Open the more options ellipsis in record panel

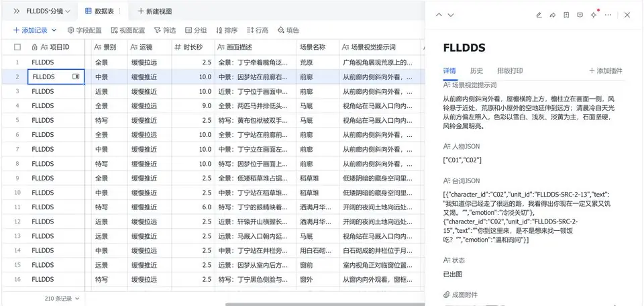(608, 15)
